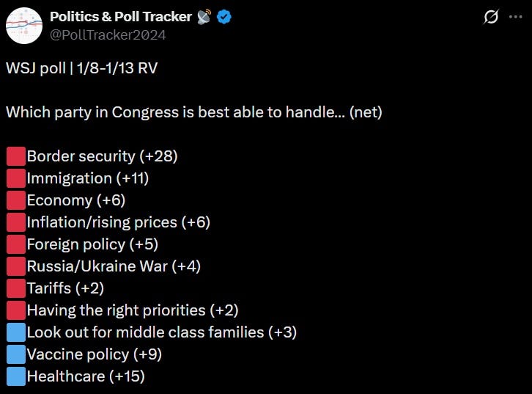This screenshot has height=394, width=532.
Task: Click the 'Which party in Congress' question line
Action: [194, 112]
